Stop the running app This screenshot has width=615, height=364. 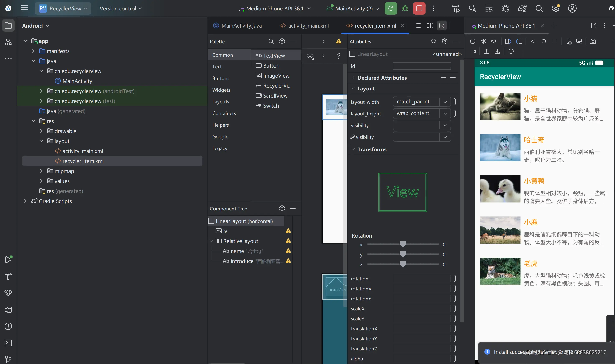click(419, 9)
